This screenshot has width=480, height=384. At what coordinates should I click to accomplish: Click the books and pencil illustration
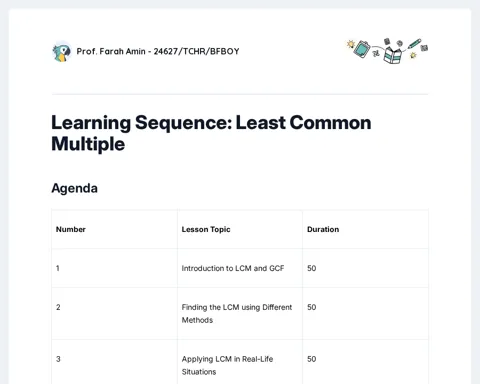point(387,51)
